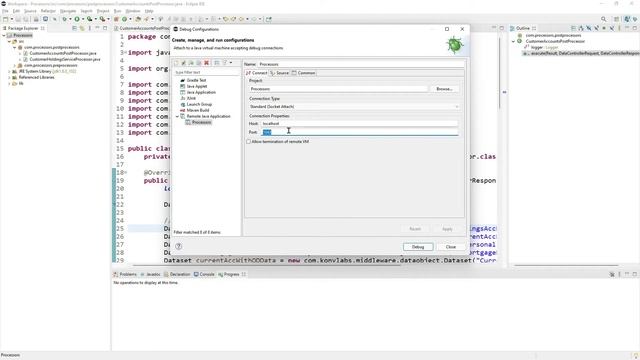Click the Maven Build icon in the configuration tree

(182, 110)
